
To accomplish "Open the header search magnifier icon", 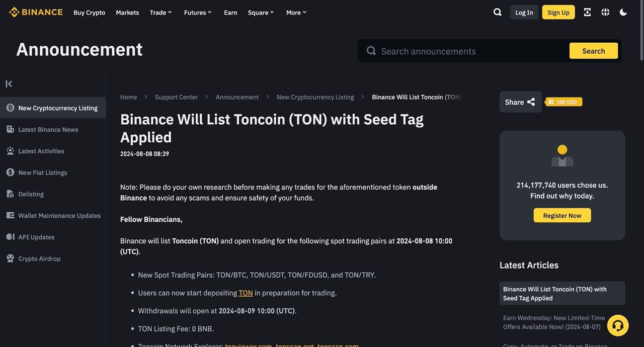I will pos(497,12).
